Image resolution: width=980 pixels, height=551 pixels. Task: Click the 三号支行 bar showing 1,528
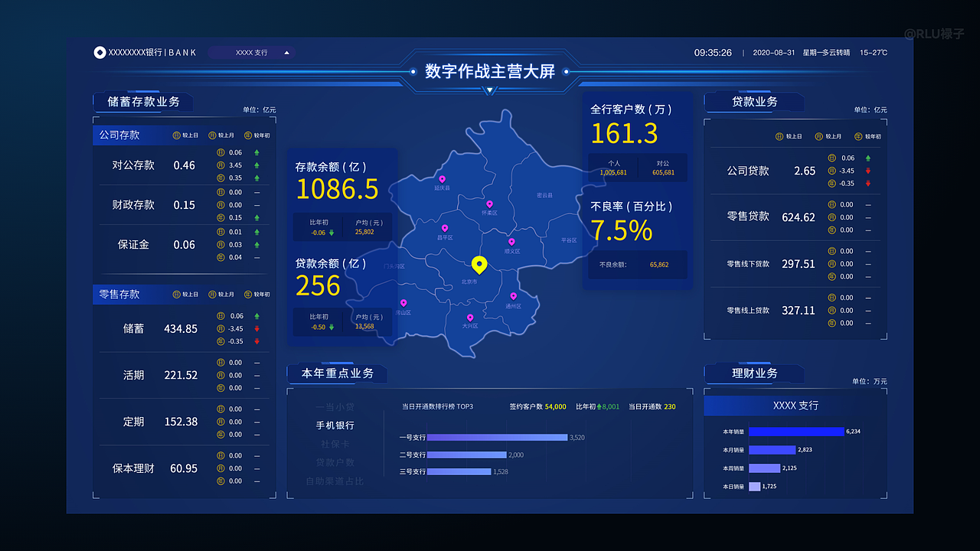(459, 471)
